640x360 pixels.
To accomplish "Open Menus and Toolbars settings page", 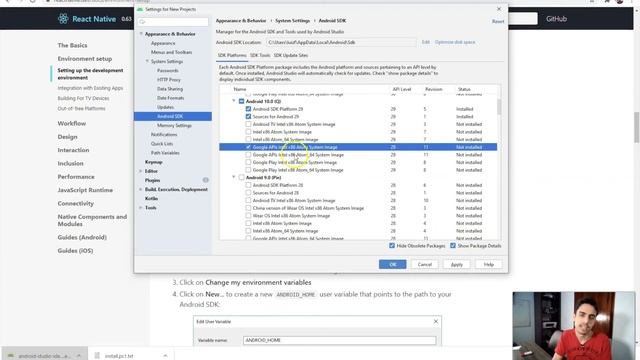I will [171, 52].
